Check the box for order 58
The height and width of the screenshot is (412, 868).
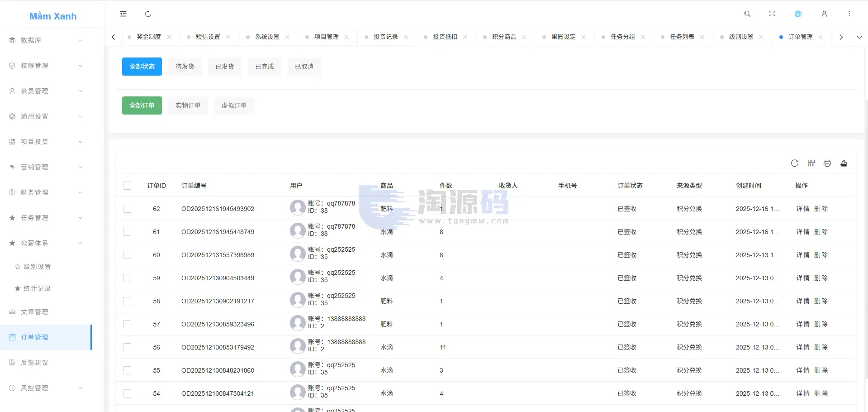pos(127,301)
